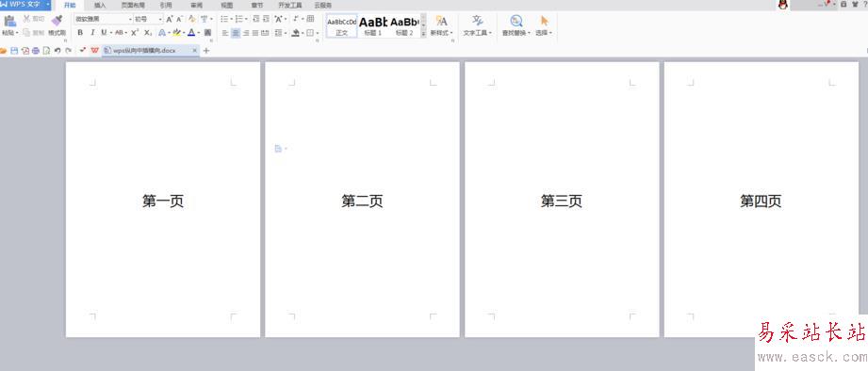Click the QQ penguin icon at top right
The height and width of the screenshot is (371, 868).
pos(783,5)
